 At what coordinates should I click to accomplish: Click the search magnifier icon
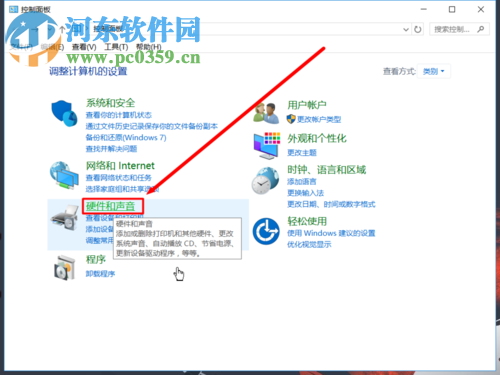click(481, 29)
